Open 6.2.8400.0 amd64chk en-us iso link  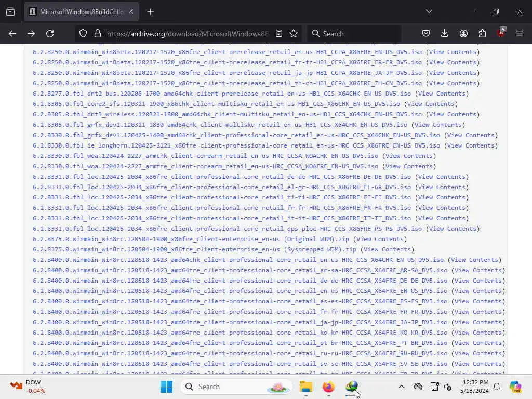tap(238, 260)
